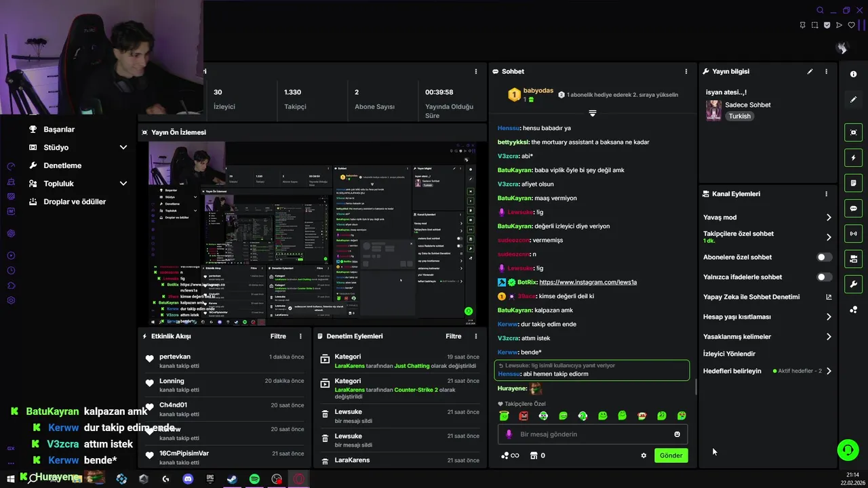Open three-dot menu in Etkinlik Akışı header
This screenshot has height=488, width=868.
click(x=300, y=336)
